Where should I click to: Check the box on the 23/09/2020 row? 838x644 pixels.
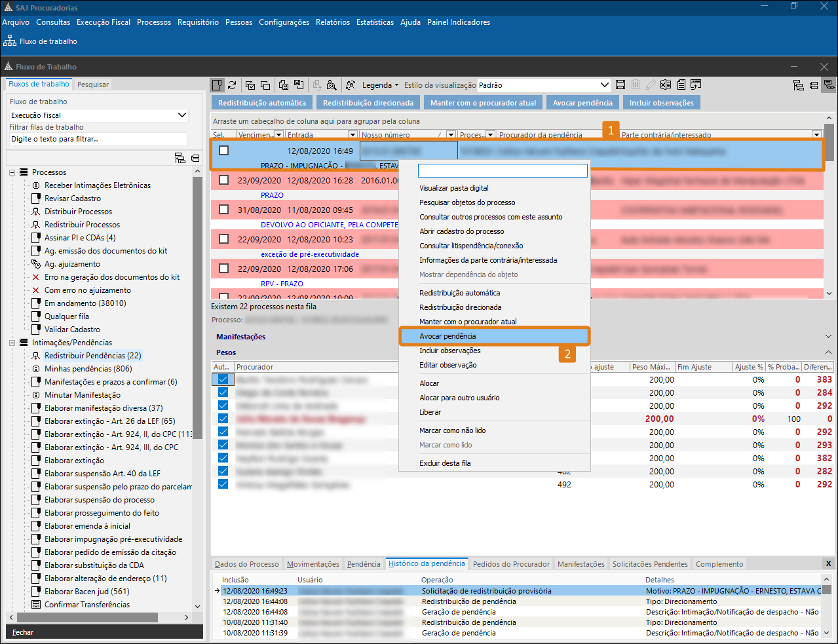coord(224,180)
